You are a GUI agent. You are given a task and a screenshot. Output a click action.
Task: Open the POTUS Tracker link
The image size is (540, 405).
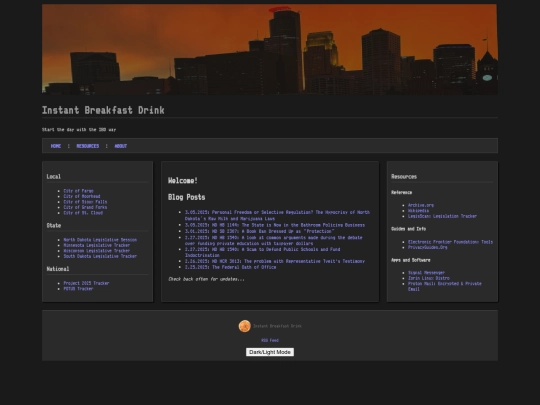[79, 289]
